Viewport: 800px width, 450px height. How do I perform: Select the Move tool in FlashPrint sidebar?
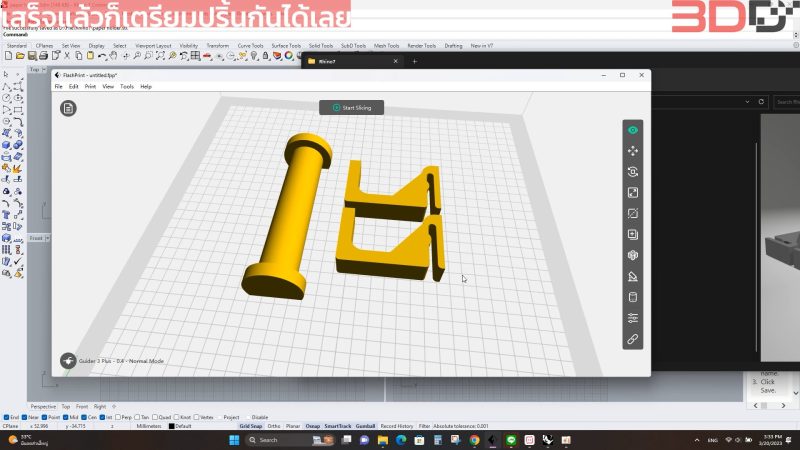[633, 151]
